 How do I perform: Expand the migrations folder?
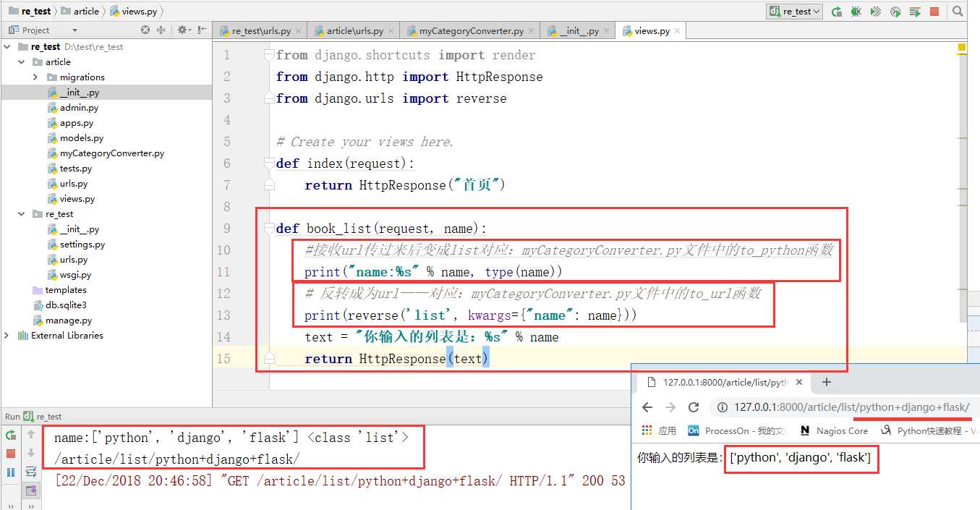click(x=35, y=77)
